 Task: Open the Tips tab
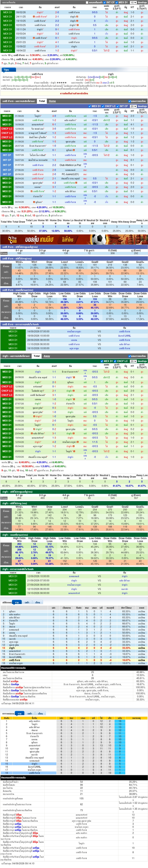6,70
